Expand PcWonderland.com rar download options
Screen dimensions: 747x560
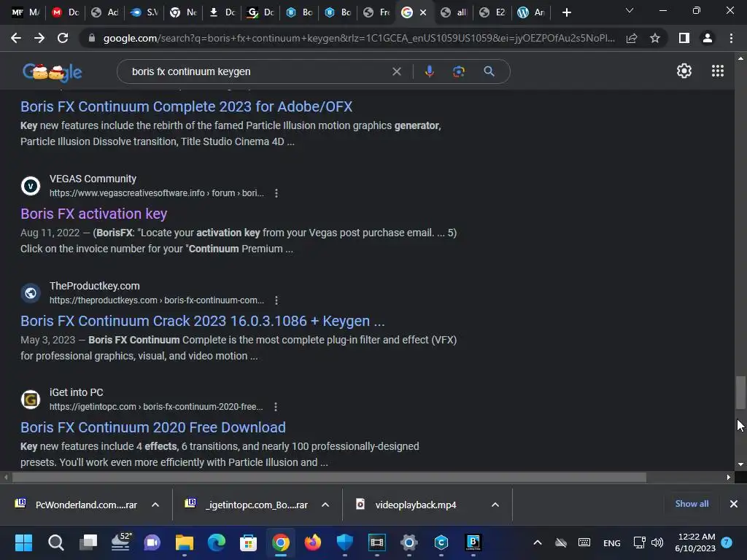155,505
